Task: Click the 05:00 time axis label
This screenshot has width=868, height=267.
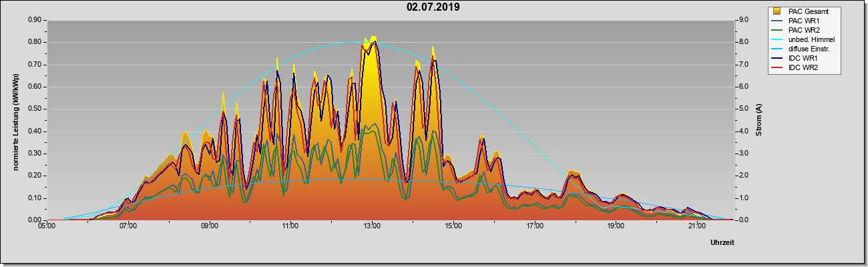Action: click(47, 226)
